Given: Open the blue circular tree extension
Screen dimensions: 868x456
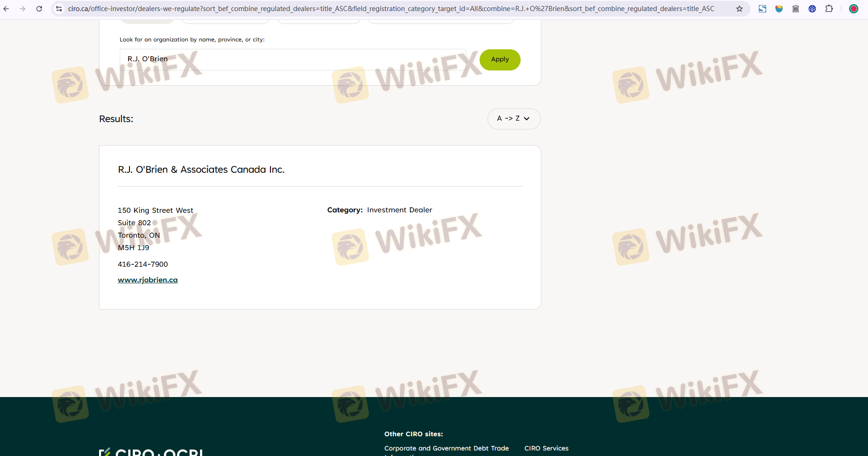Looking at the screenshot, I should [x=812, y=9].
